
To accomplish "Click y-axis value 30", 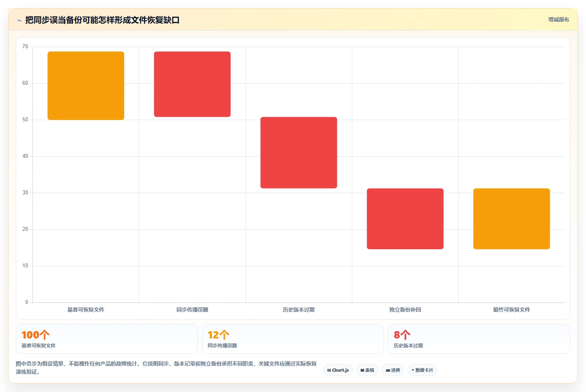I will pyautogui.click(x=25, y=193).
